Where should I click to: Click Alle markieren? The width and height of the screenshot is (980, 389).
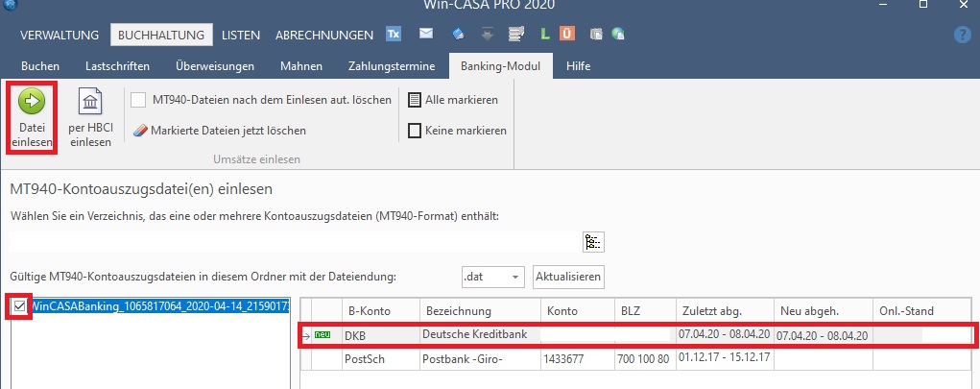[453, 100]
